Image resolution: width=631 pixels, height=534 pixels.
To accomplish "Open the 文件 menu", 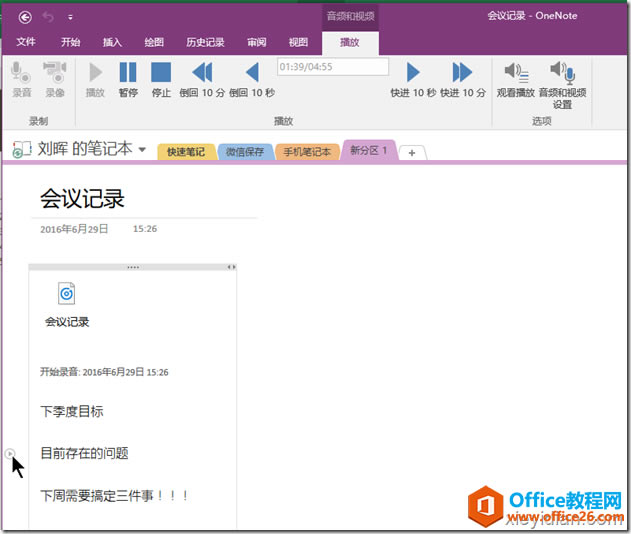I will click(x=26, y=43).
